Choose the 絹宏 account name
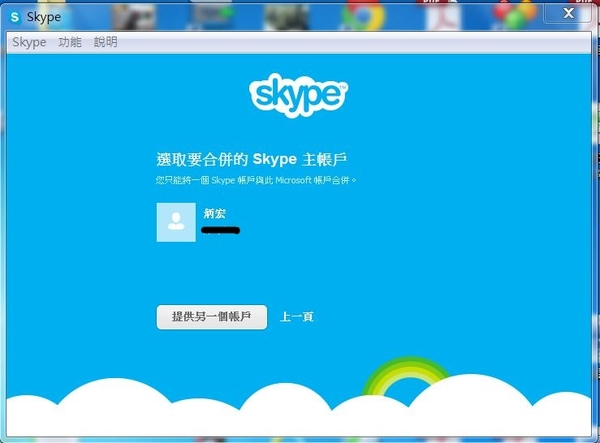 coord(215,213)
